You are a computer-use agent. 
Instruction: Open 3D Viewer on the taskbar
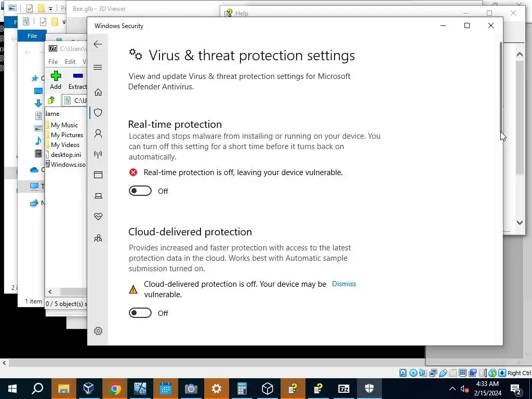click(268, 389)
